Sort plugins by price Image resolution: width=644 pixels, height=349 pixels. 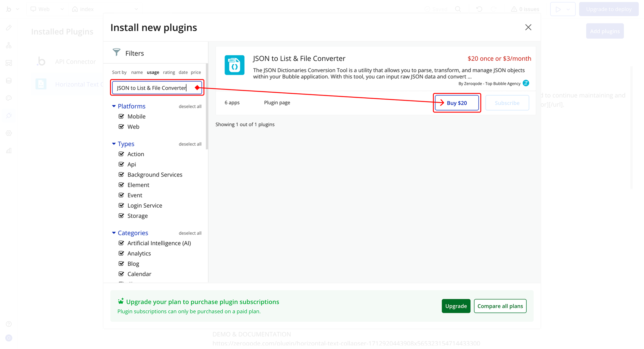(x=196, y=72)
